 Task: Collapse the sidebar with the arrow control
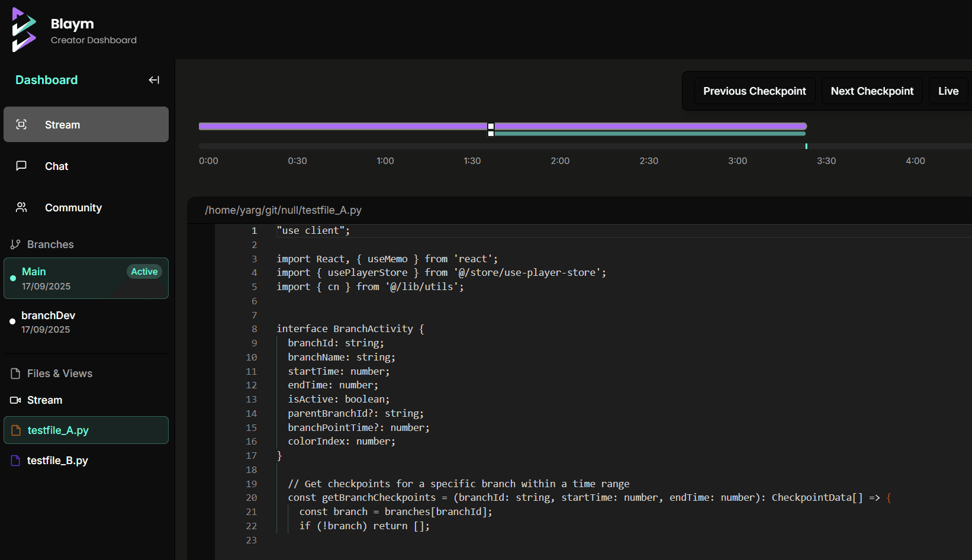(x=154, y=79)
